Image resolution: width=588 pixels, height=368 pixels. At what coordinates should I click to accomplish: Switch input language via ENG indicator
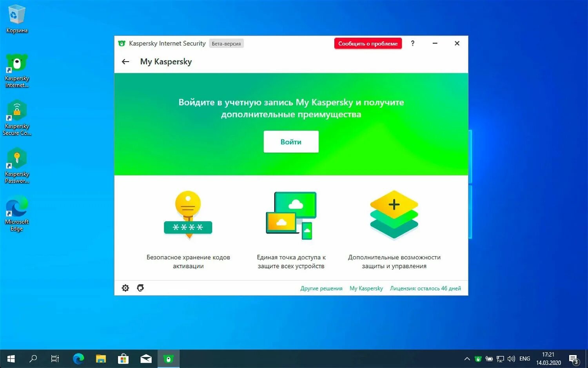pos(524,359)
